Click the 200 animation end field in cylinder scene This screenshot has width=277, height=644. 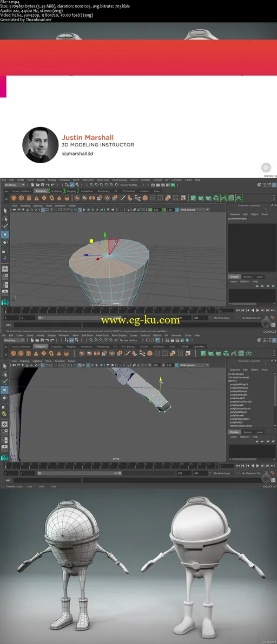click(201, 318)
